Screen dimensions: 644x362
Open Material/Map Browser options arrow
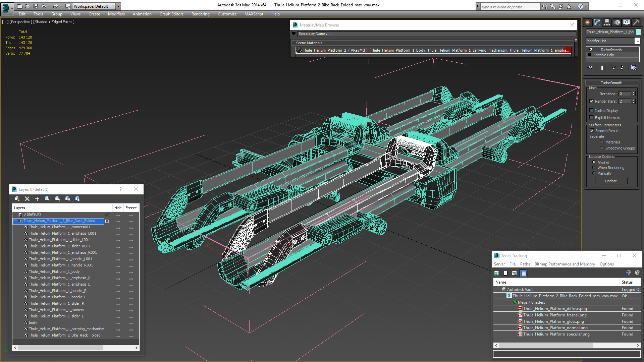(x=294, y=34)
